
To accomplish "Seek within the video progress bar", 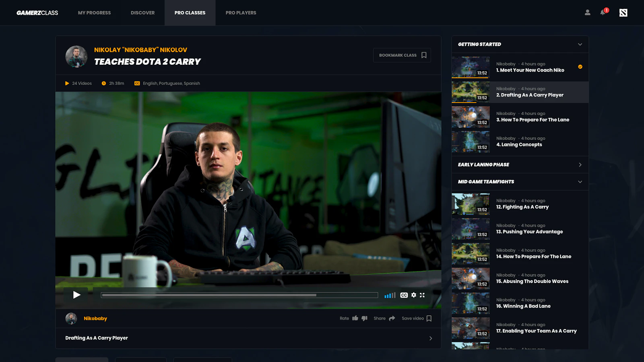I will [239, 295].
